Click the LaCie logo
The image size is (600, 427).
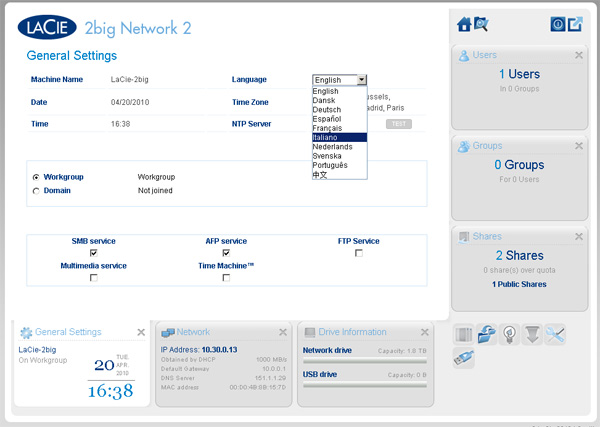[47, 27]
